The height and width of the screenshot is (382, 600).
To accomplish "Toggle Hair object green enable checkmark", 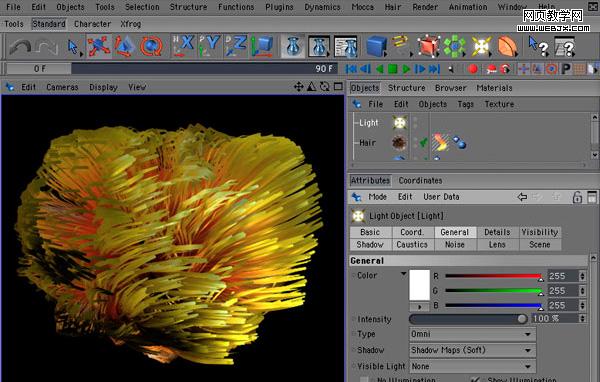I will point(423,143).
